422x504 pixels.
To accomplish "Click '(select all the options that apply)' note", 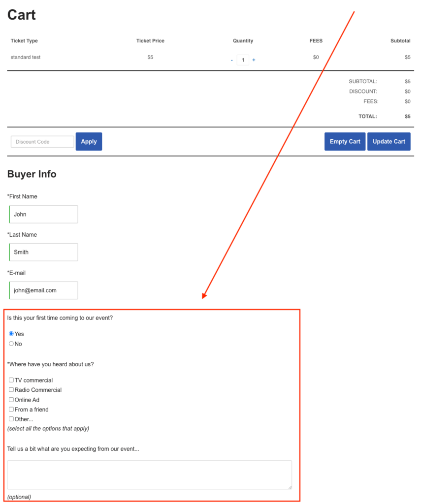I will (48, 429).
